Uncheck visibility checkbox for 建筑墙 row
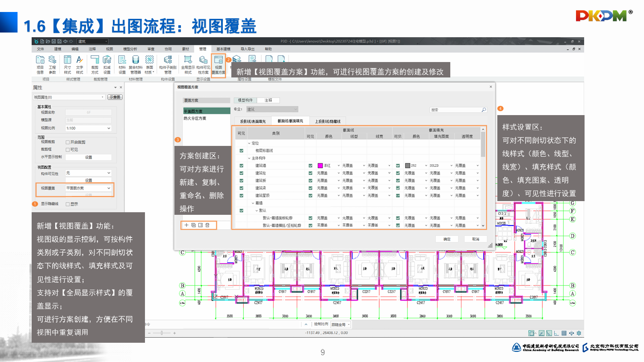The width and height of the screenshot is (644, 362). (242, 166)
